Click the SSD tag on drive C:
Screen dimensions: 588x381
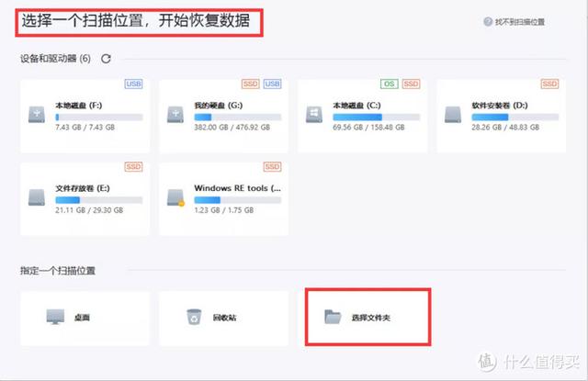pos(411,84)
